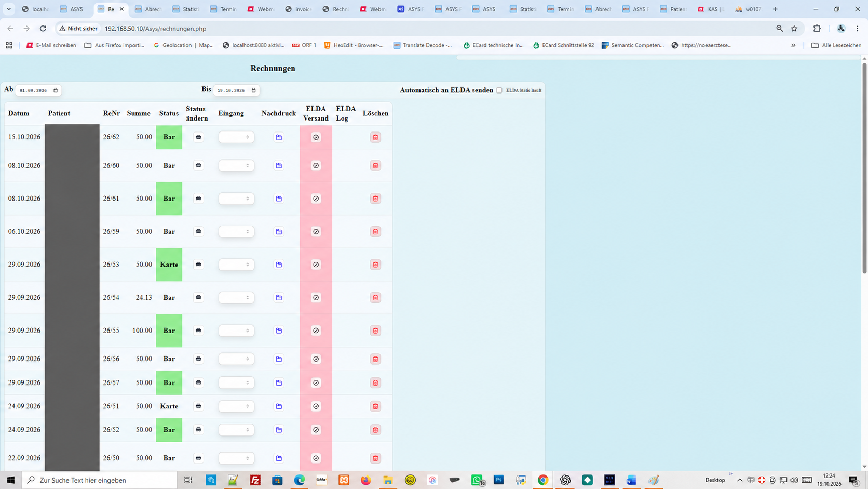Open Translate Decode bookmark
The image size is (868, 489).
pos(423,45)
